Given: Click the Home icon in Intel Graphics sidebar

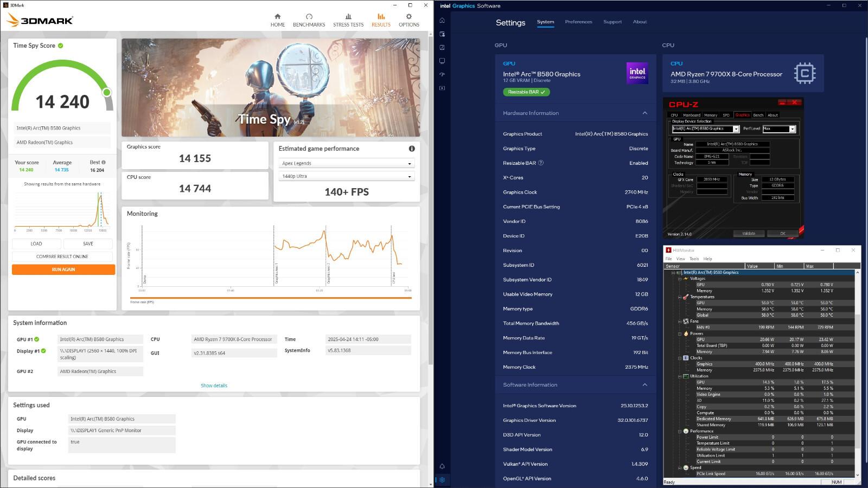Looking at the screenshot, I should [x=442, y=21].
